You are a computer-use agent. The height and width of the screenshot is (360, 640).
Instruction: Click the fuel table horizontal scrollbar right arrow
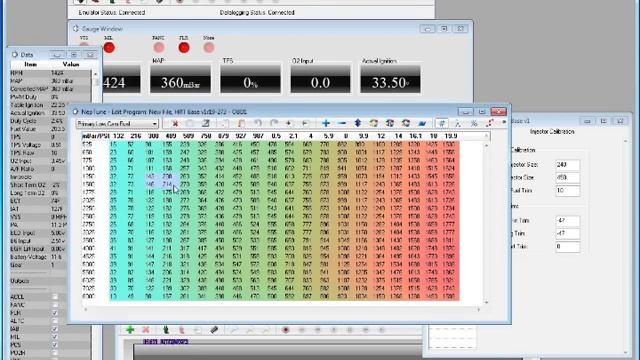pos(479,310)
